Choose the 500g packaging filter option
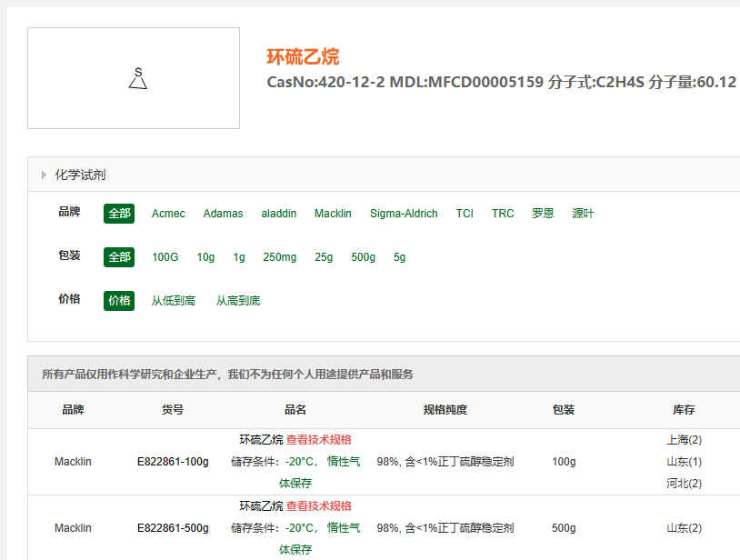Viewport: 740px width, 560px height. coord(363,257)
